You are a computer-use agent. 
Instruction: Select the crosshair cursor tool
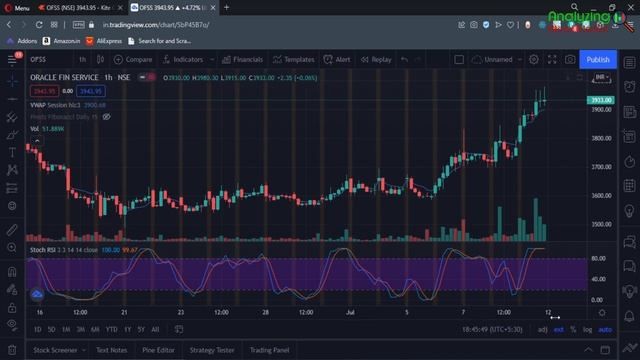click(12, 82)
